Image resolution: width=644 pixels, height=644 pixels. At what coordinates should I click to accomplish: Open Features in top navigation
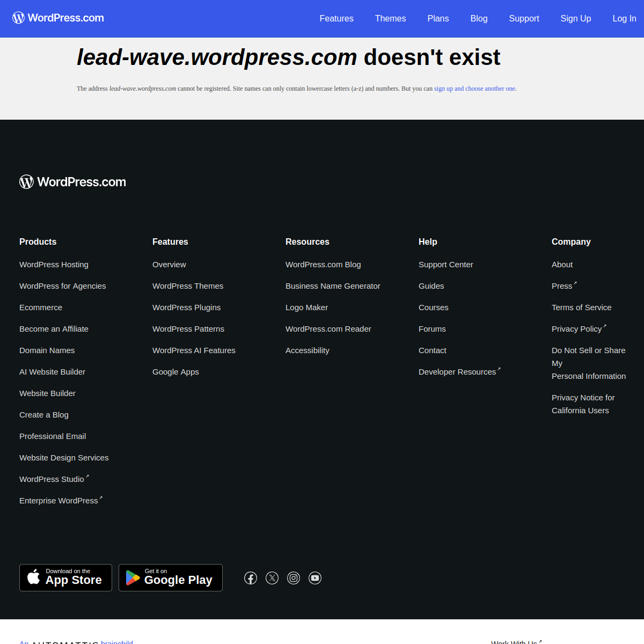[336, 19]
